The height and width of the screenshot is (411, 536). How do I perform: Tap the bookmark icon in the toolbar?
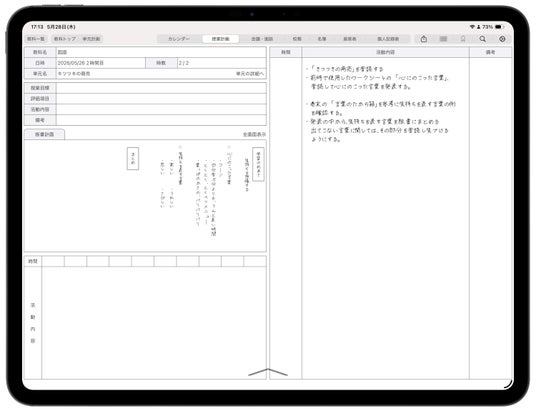[463, 39]
